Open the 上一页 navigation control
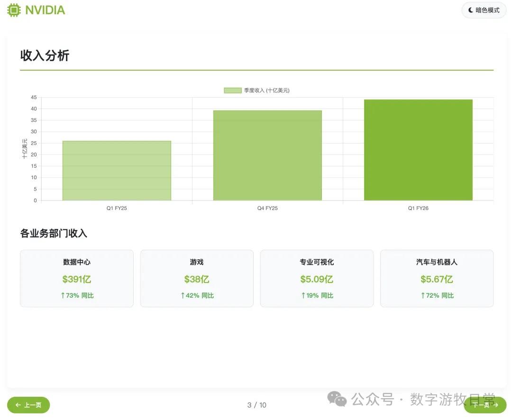 (28, 405)
